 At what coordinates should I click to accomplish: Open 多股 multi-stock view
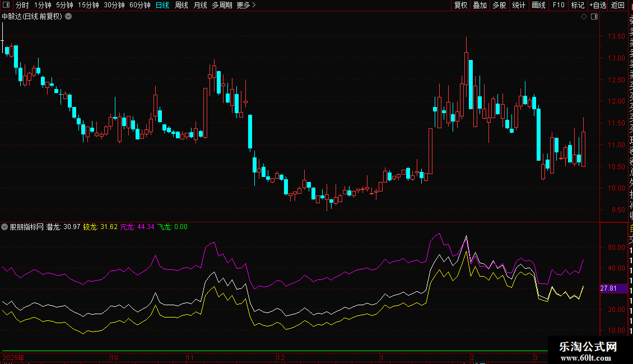499,5
